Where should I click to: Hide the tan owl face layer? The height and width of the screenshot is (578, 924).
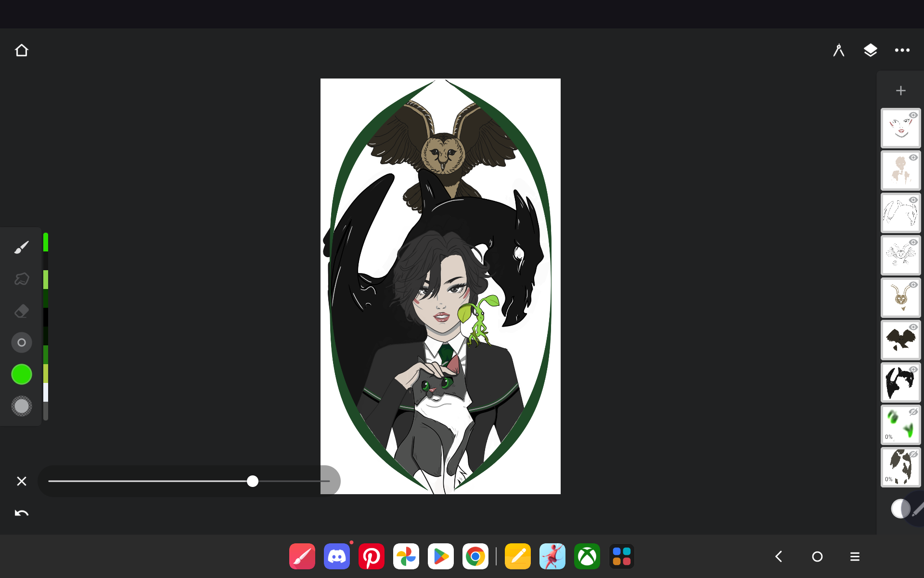click(x=913, y=285)
